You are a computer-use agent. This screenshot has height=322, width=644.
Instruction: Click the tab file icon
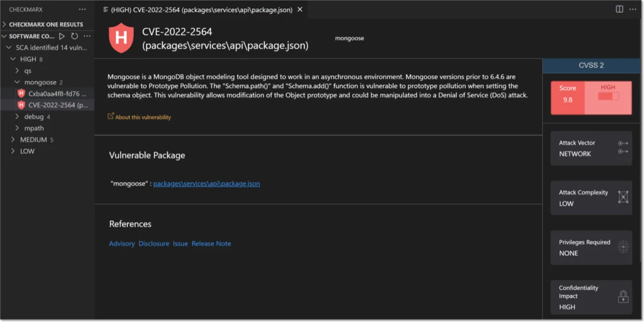point(106,9)
